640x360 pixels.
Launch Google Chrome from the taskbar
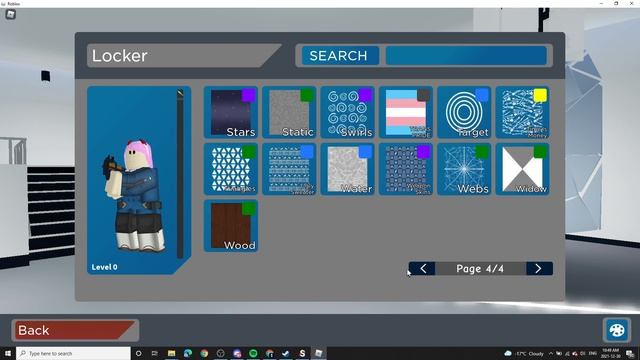(204, 353)
